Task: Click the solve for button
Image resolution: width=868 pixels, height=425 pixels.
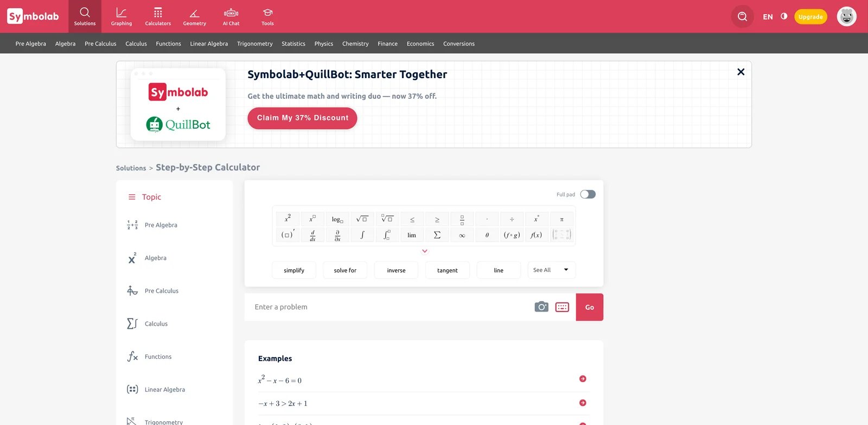Action: pos(345,270)
